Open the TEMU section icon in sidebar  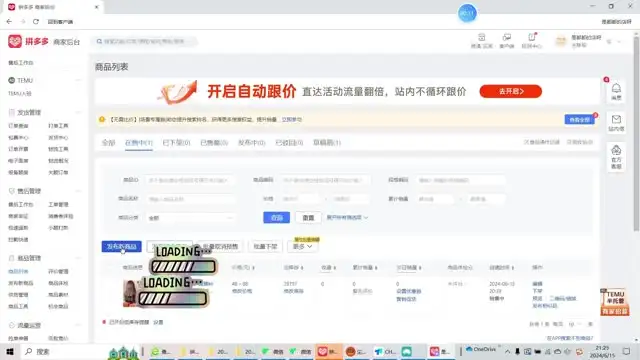click(x=11, y=80)
